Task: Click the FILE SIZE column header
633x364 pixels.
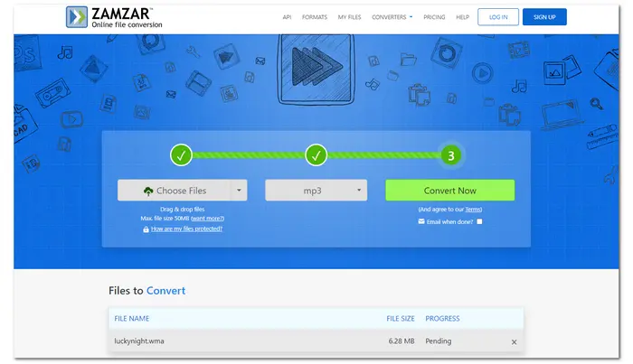Action: pos(401,319)
